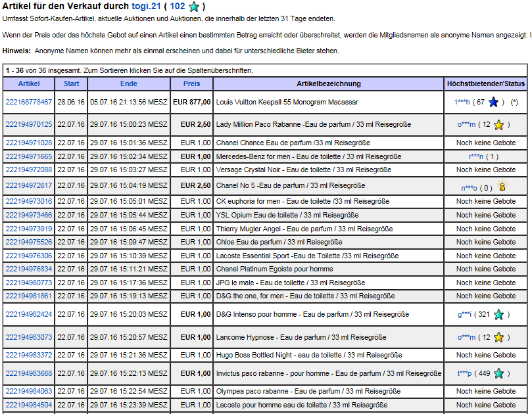Click the title 'JPG le male'

click(x=235, y=283)
